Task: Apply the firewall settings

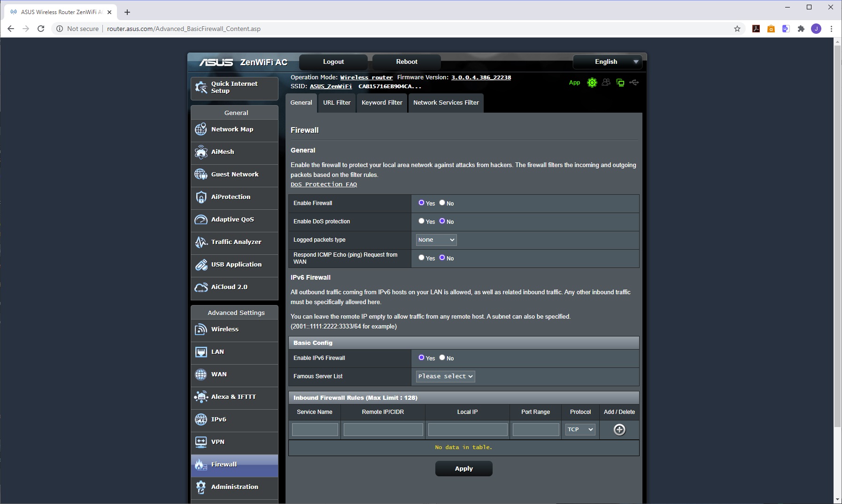Action: pyautogui.click(x=464, y=468)
